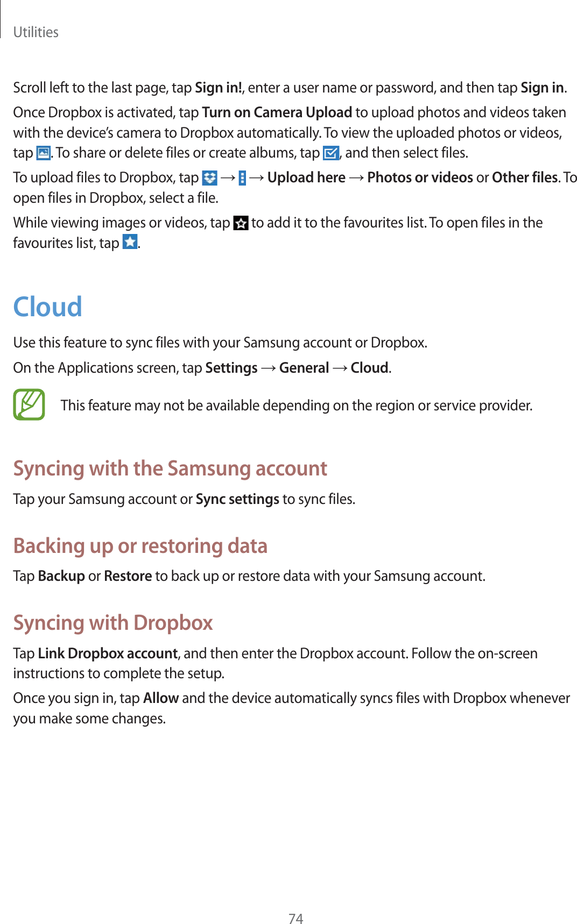Click the 'Backing up or restoring data' heading

[x=140, y=546]
